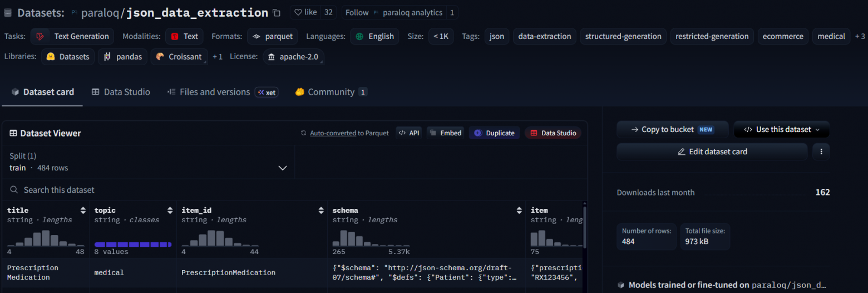Copy dataset name with the copy icon
The width and height of the screenshot is (868, 293).
pos(277,12)
